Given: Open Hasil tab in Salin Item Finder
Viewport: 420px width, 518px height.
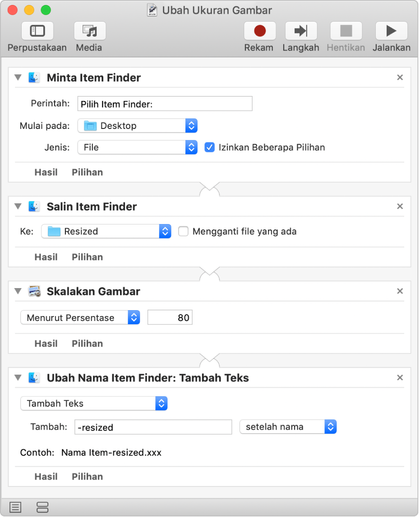Looking at the screenshot, I should coord(46,257).
